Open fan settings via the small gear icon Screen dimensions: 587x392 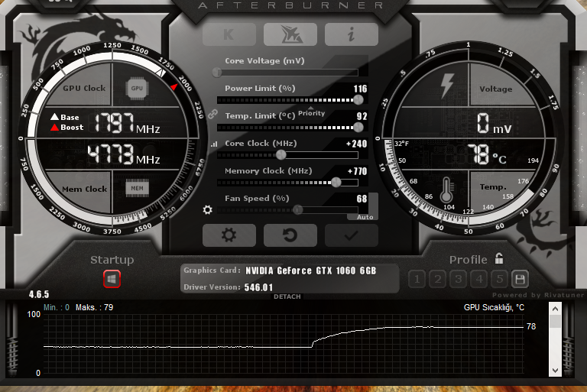tap(207, 209)
